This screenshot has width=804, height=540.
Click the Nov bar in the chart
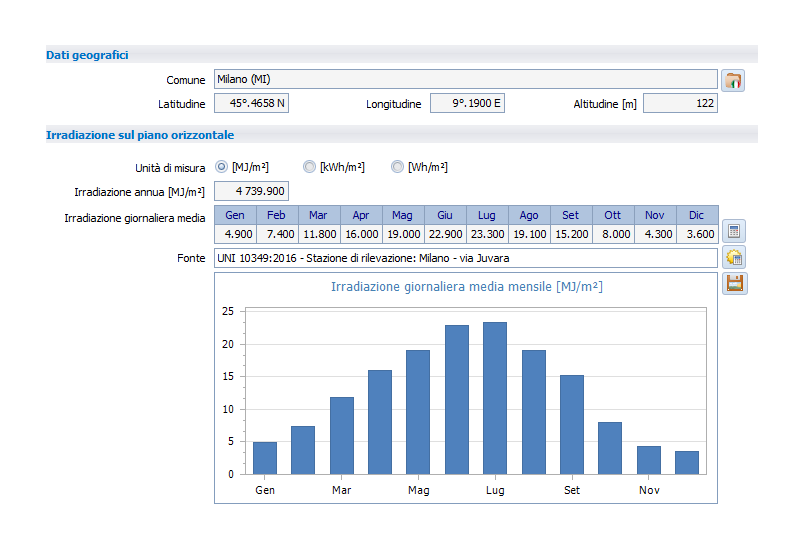coord(649,460)
